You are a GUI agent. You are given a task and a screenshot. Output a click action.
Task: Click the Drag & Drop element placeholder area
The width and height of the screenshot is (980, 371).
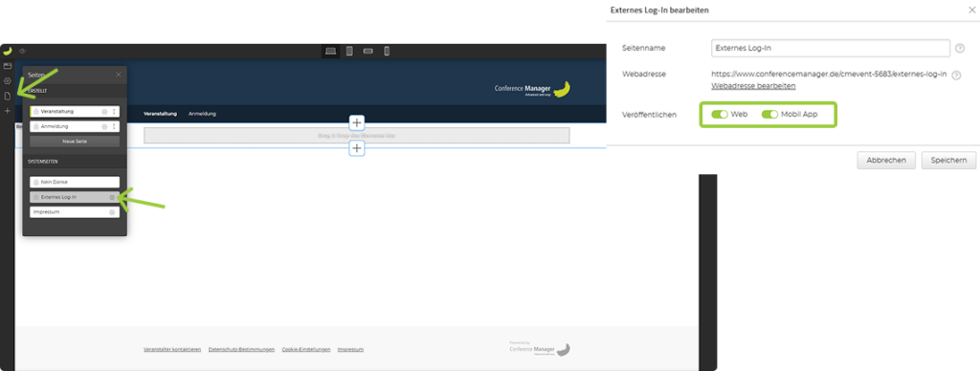[x=356, y=136]
